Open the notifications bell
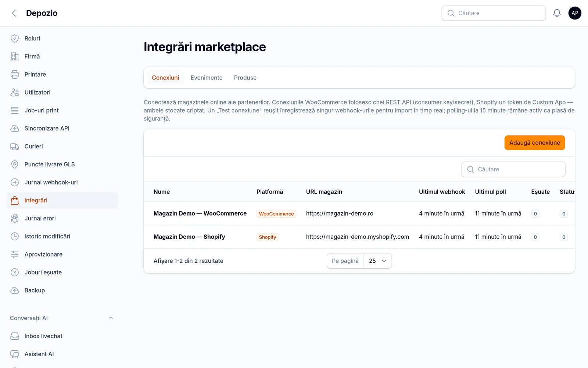Screen dimensions: 588x368 click(x=557, y=13)
